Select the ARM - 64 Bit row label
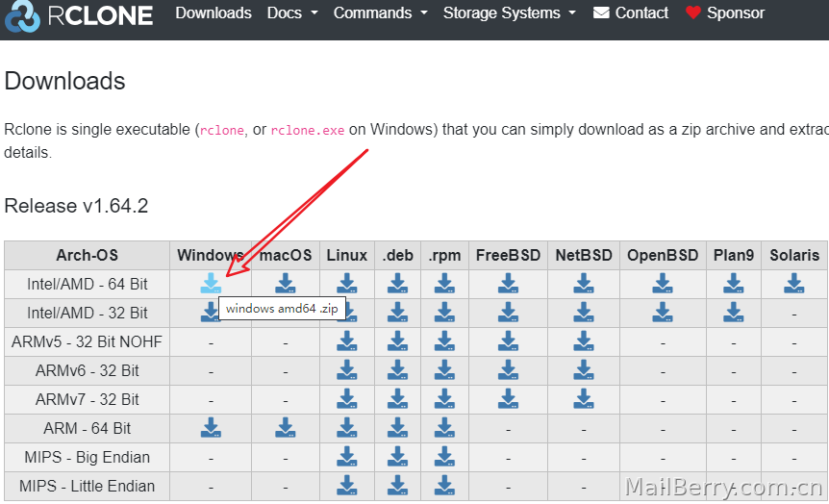Screen dimensions: 829x504 click(88, 428)
